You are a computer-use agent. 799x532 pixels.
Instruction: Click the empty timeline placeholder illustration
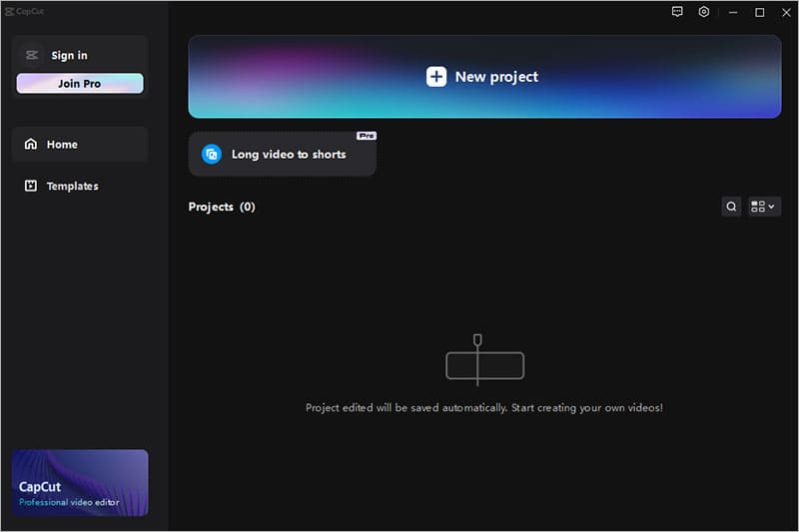484,360
